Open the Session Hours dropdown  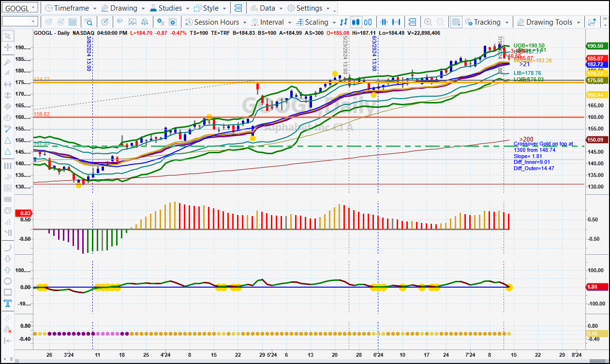coord(215,22)
